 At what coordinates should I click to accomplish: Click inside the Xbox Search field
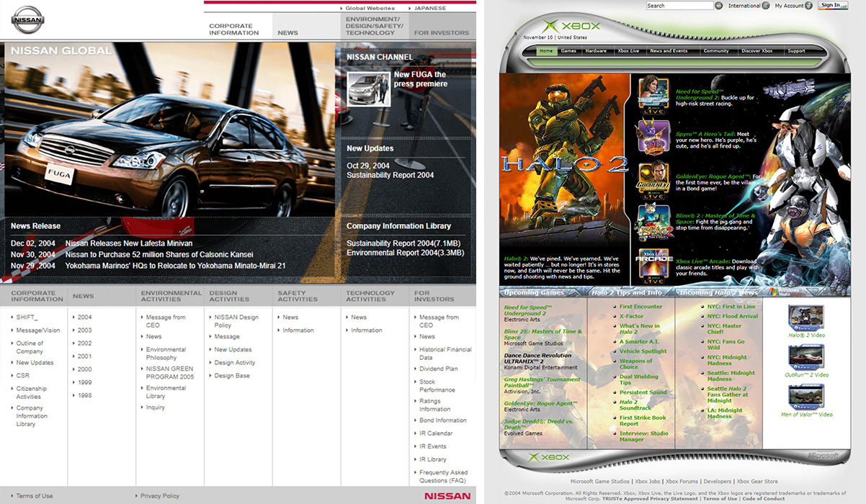pyautogui.click(x=679, y=6)
